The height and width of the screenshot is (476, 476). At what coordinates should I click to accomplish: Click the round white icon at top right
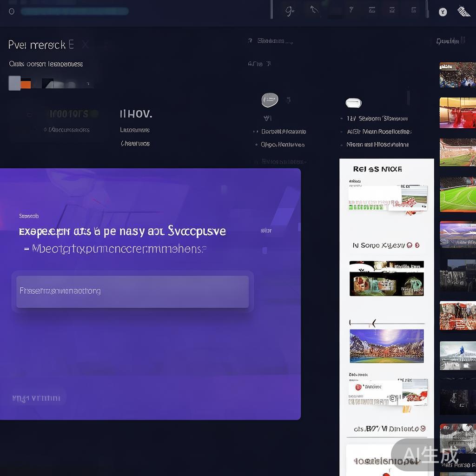tap(443, 12)
